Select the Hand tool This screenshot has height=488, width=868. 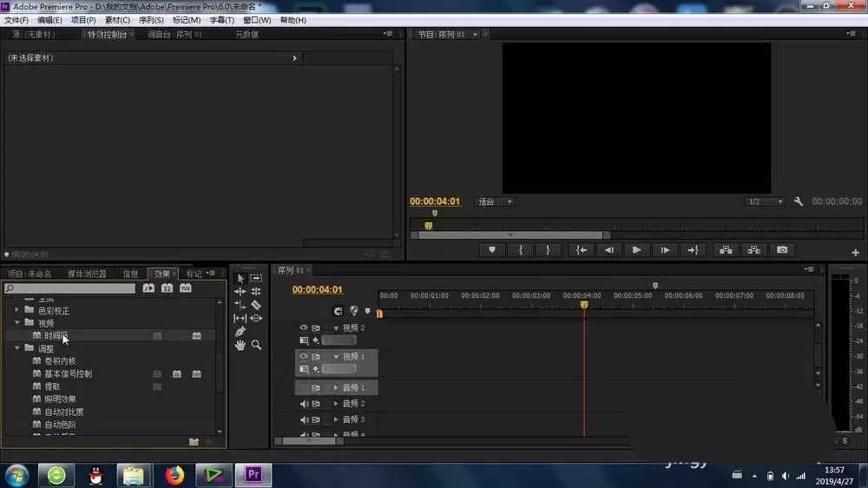tap(240, 345)
